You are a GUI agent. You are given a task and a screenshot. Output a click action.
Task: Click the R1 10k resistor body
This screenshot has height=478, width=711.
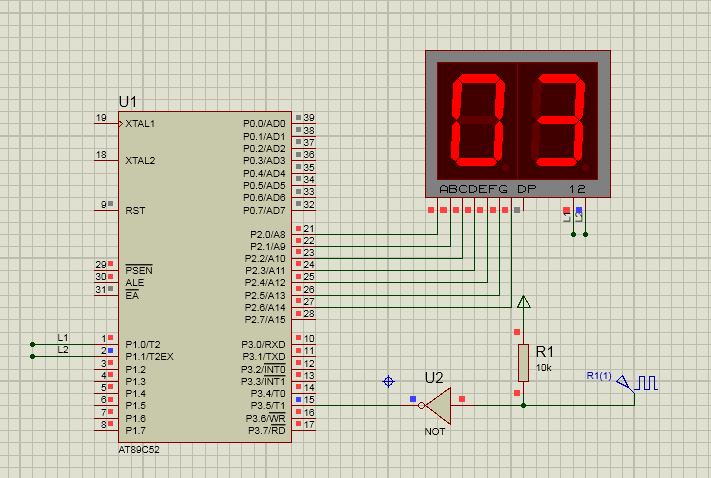tap(522, 362)
